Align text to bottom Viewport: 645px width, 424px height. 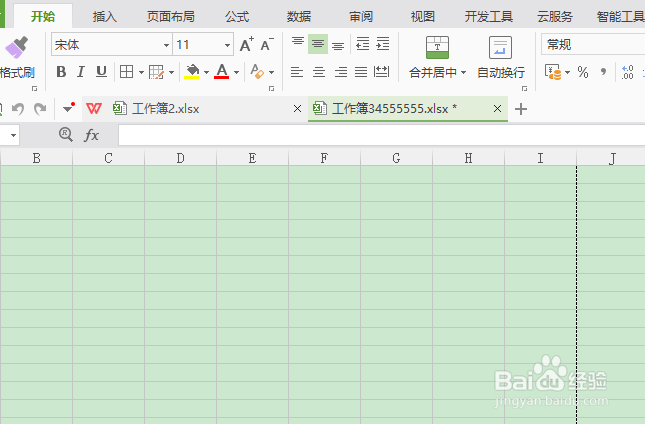pyautogui.click(x=338, y=44)
